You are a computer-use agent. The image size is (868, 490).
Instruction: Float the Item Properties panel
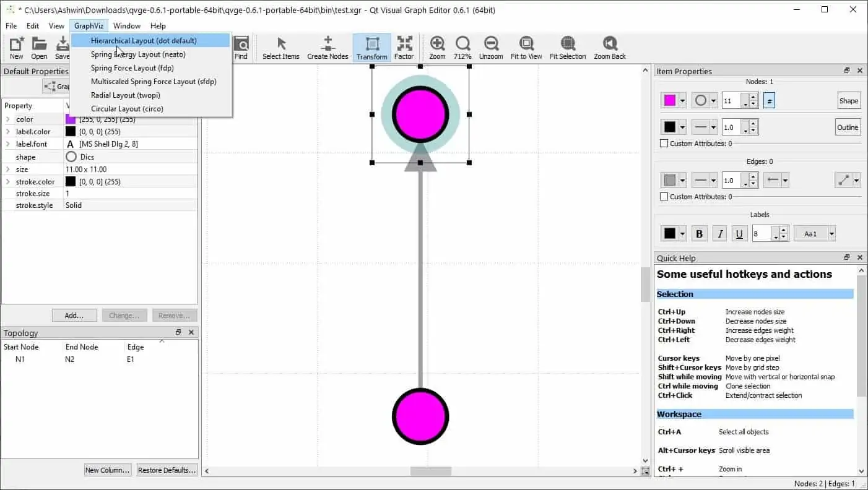[847, 71]
